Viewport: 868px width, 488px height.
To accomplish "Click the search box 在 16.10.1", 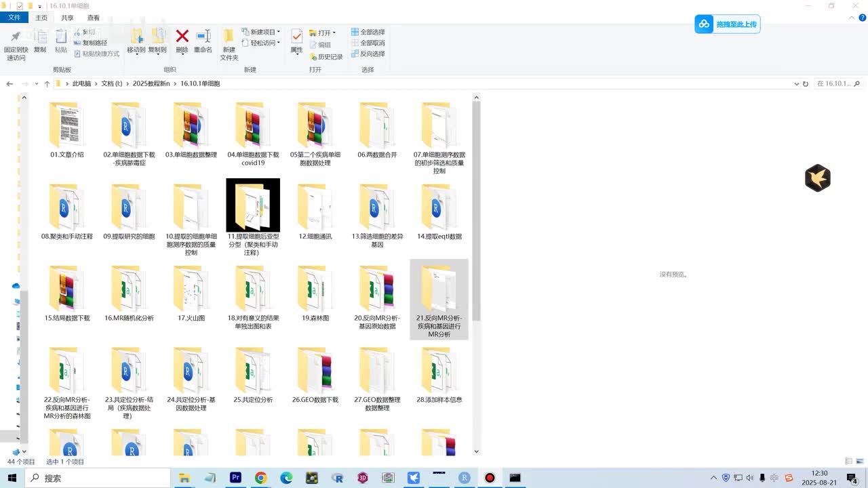I will pyautogui.click(x=838, y=83).
